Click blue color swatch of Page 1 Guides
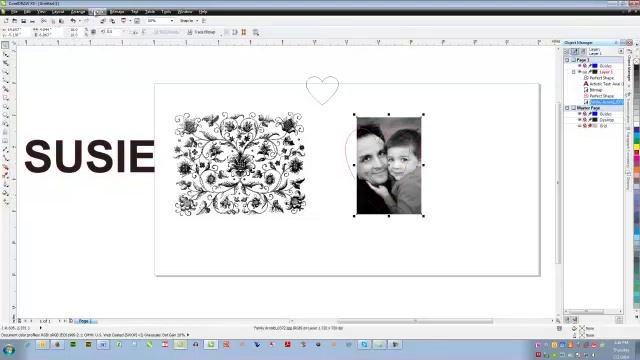 (595, 66)
